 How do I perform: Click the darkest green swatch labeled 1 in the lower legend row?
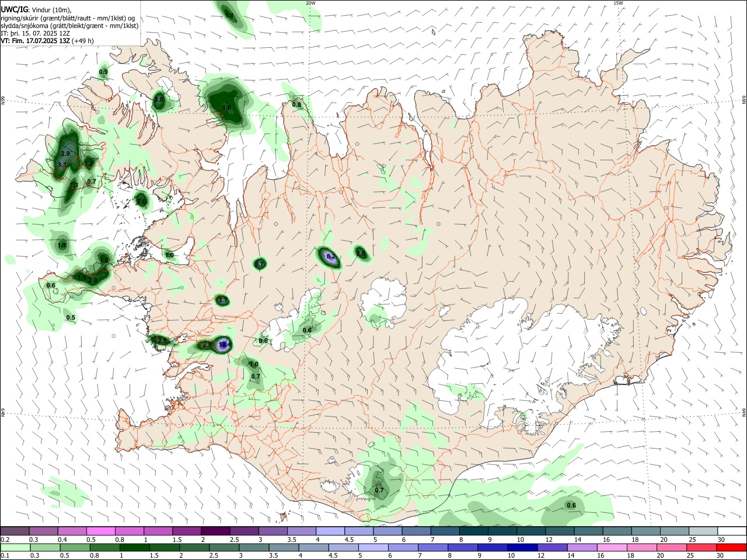pos(135,547)
